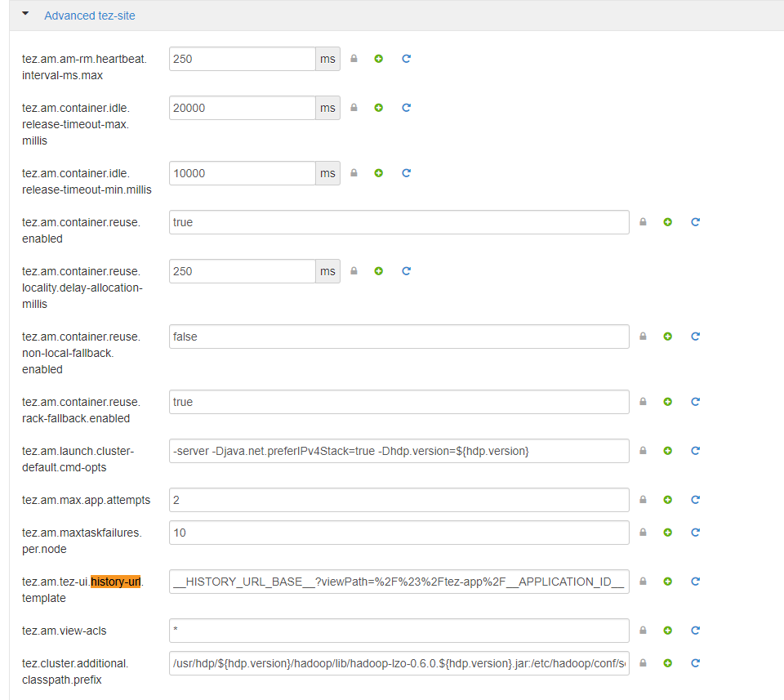Undo changes to tez.am.container.idle.release-timeout-max.millis
Image resolution: width=784 pixels, height=700 pixels.
406,107
